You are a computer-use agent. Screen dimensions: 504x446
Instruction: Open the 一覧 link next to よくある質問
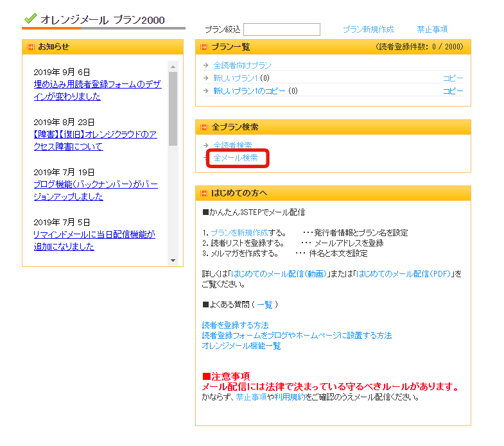[x=265, y=304]
